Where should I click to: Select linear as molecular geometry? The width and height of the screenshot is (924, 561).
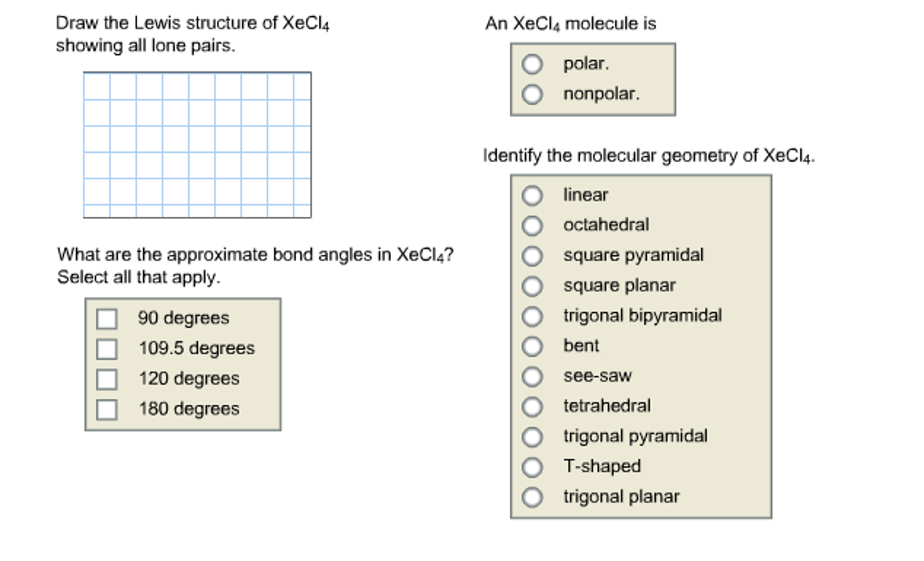(532, 195)
